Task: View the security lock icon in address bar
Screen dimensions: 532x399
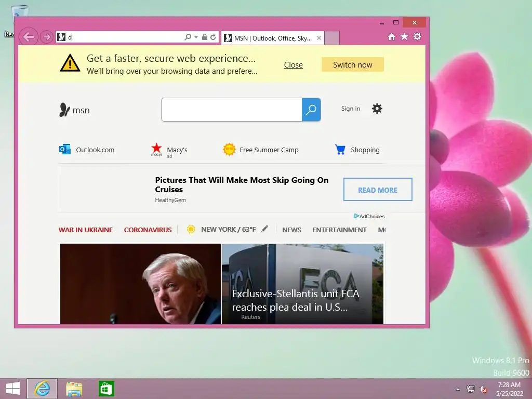Action: [205, 37]
